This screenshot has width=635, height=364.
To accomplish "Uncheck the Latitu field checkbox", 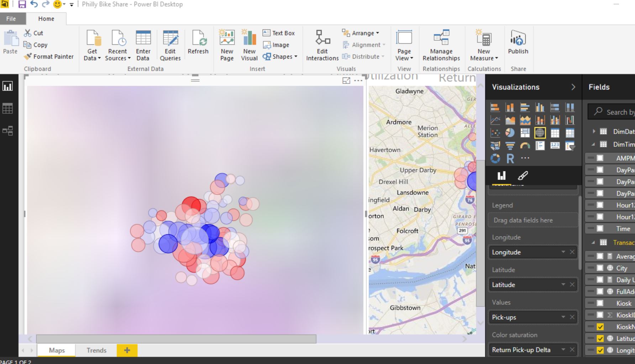I will (600, 339).
